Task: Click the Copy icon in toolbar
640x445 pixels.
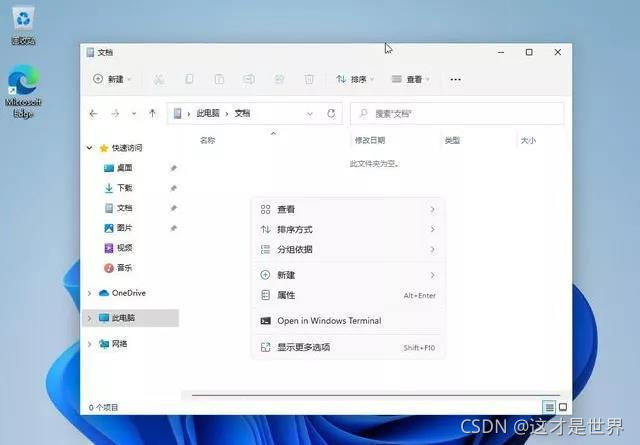Action: click(x=189, y=79)
